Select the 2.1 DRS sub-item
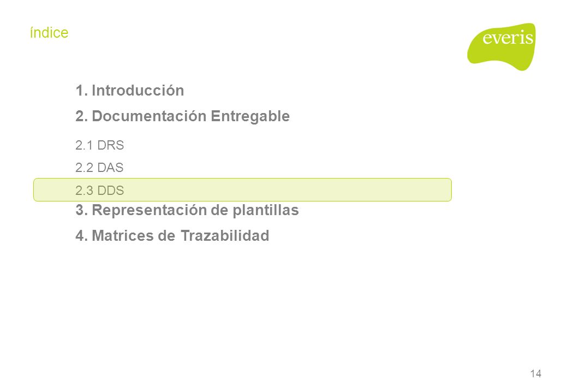This screenshot has width=567, height=392. coord(100,145)
